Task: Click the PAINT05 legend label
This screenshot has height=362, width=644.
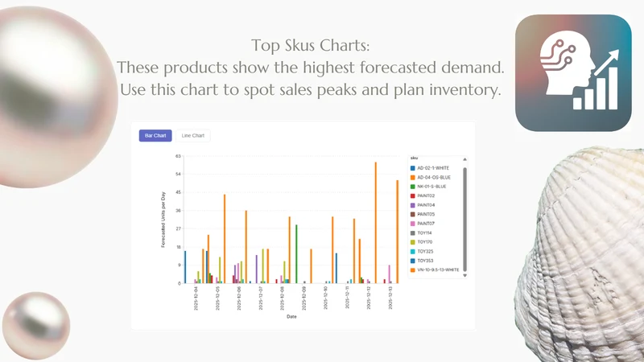Action: [426, 214]
